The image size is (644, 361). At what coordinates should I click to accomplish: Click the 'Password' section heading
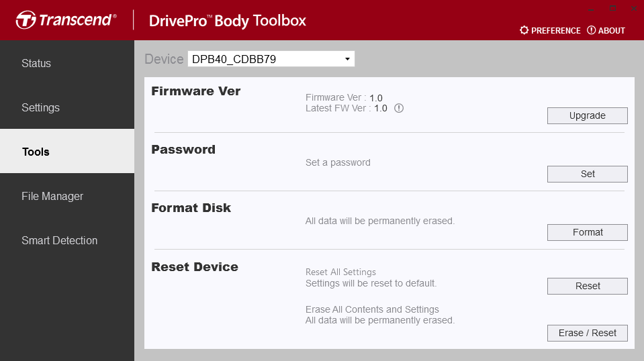183,150
